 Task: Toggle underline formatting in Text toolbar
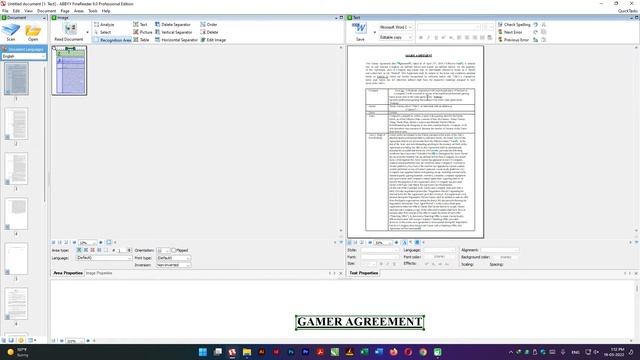pyautogui.click(x=436, y=38)
